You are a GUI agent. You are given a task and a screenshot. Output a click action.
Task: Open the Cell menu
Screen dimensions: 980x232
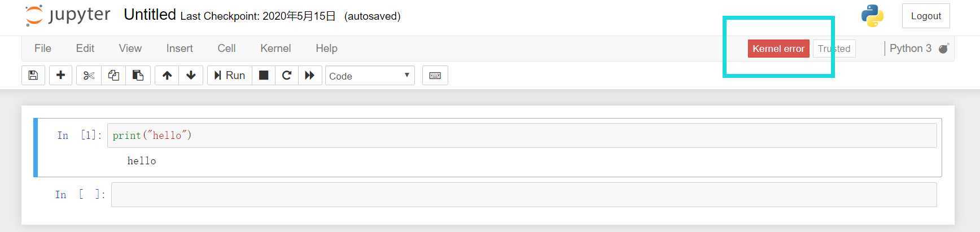coord(226,49)
